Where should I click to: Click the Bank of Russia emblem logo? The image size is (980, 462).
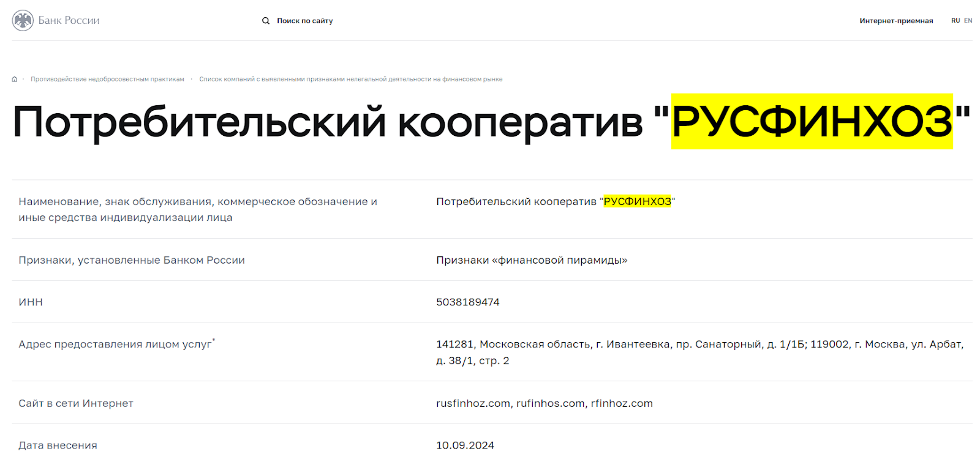click(x=23, y=21)
